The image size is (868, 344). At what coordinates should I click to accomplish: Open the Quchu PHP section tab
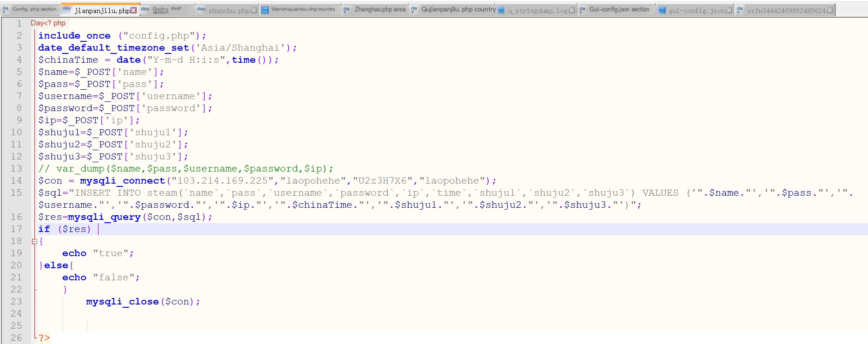(x=167, y=10)
